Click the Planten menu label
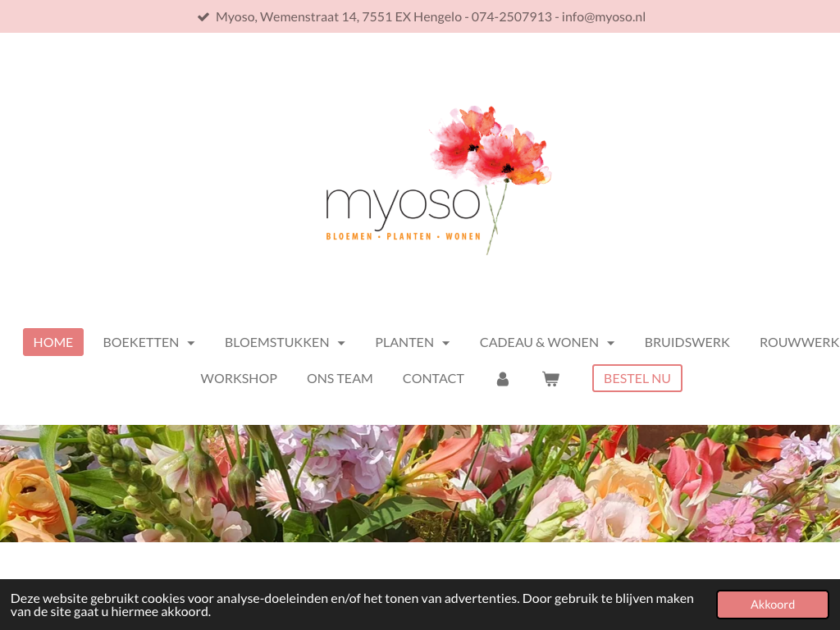The image size is (840, 630). (404, 342)
